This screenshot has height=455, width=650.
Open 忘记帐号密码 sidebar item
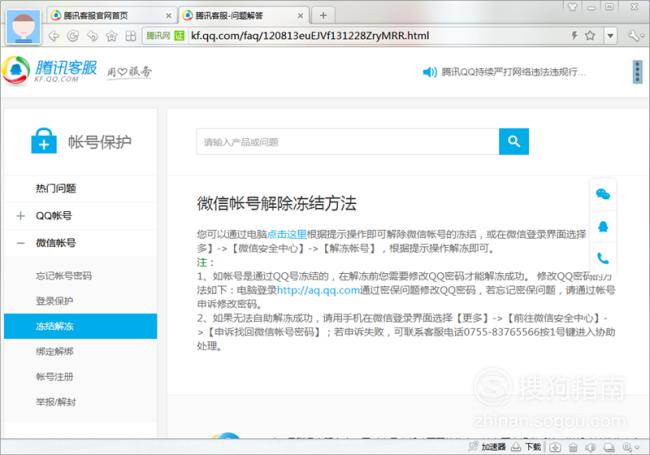[x=64, y=276]
